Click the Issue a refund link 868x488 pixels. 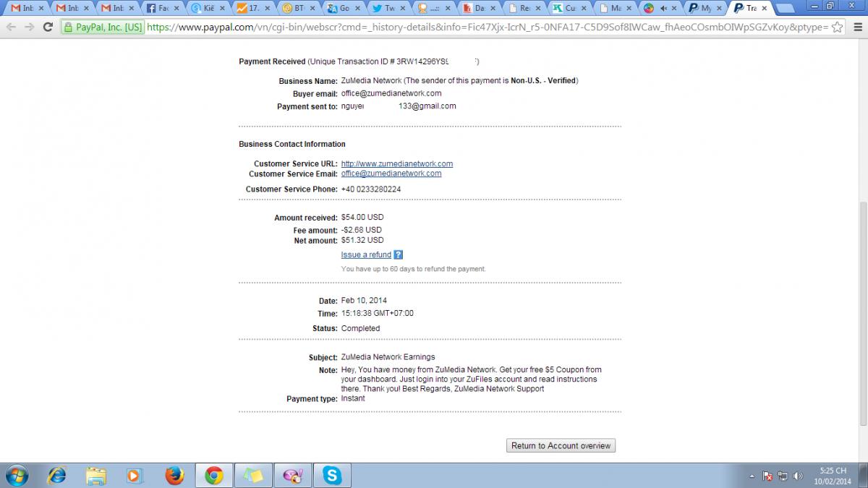pyautogui.click(x=366, y=254)
